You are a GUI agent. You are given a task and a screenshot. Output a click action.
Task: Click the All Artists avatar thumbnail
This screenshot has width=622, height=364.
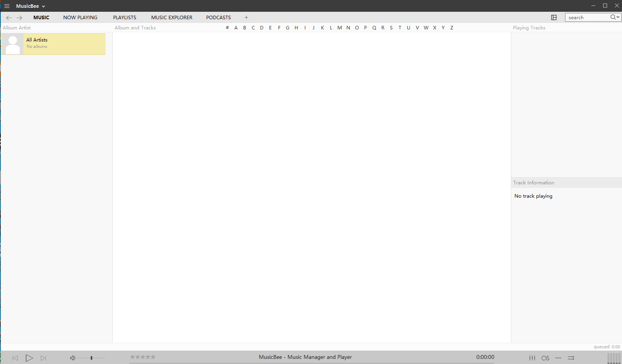point(13,44)
